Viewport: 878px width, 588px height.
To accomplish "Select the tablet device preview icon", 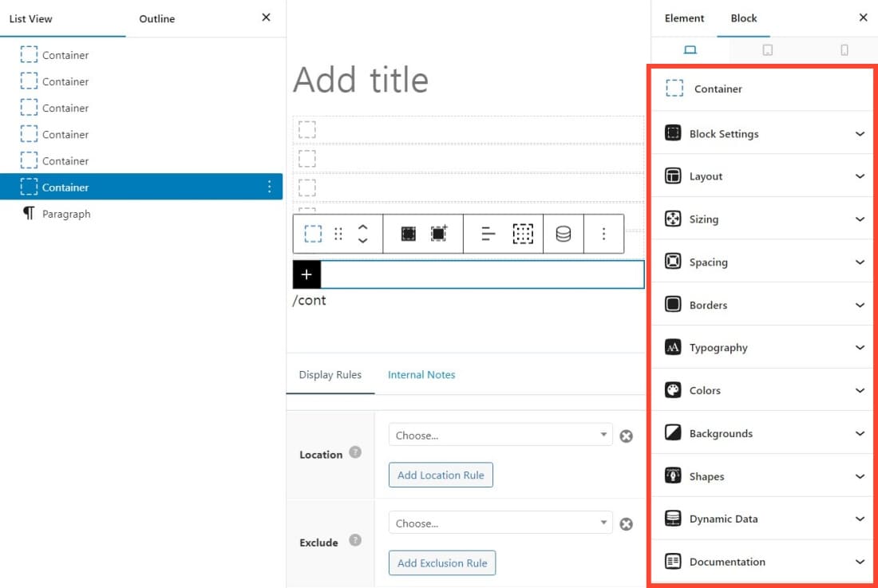I will [767, 50].
